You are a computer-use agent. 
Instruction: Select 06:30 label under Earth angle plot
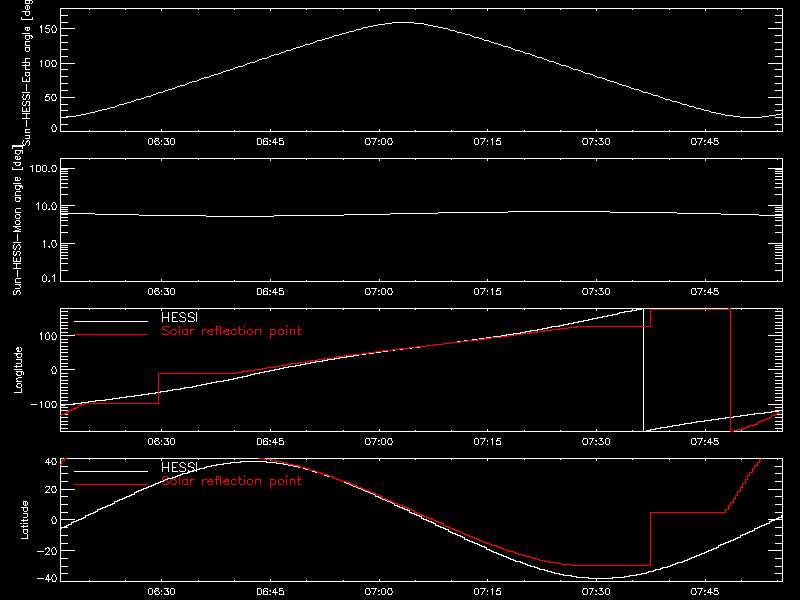[161, 141]
